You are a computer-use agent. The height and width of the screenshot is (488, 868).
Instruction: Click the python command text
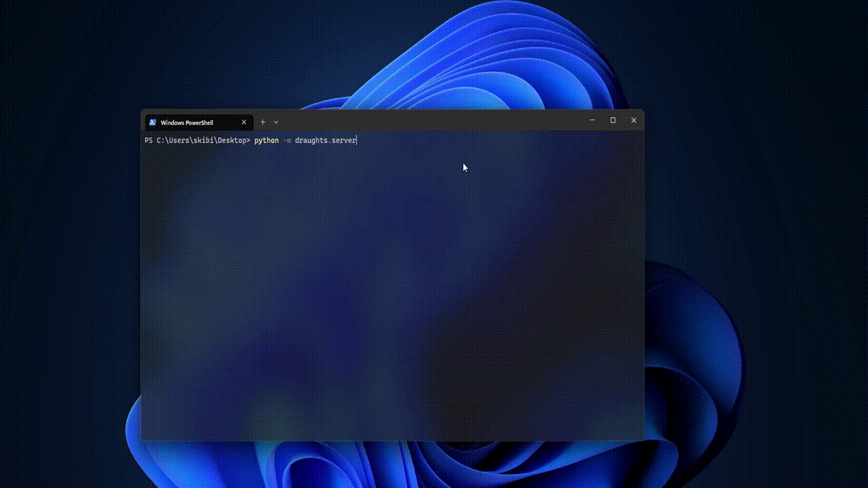[266, 140]
